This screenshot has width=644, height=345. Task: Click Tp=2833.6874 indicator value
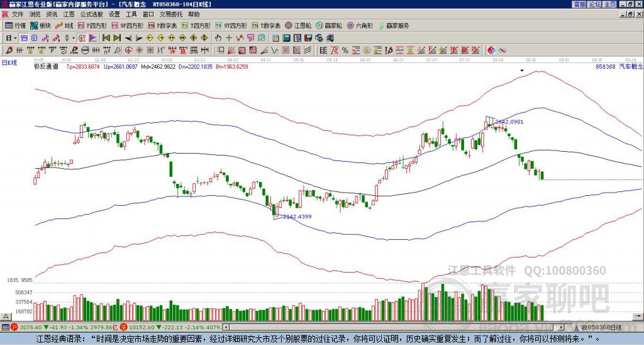coord(82,66)
